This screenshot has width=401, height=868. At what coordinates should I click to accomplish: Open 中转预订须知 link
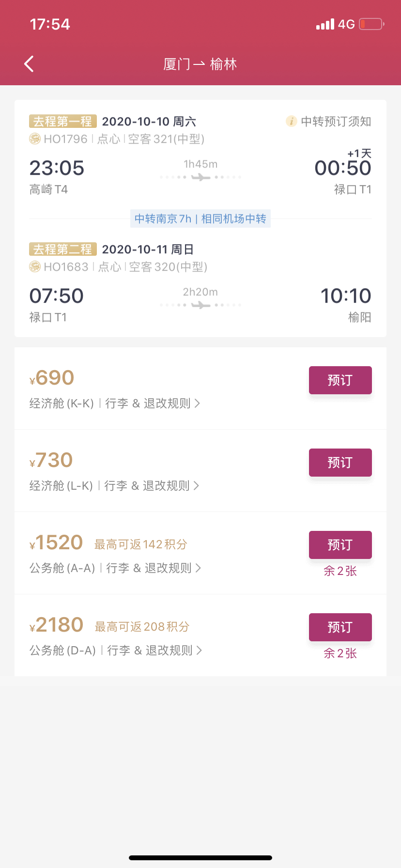pyautogui.click(x=336, y=121)
